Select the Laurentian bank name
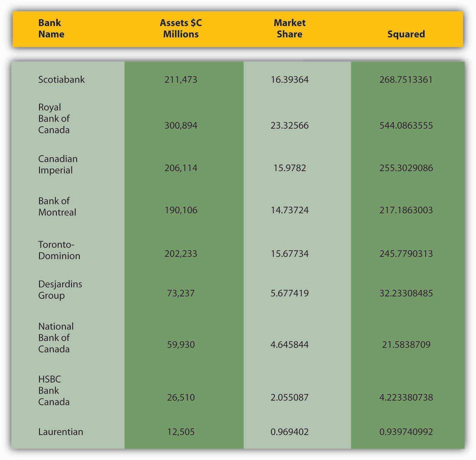The width and height of the screenshot is (476, 460). pos(60,432)
